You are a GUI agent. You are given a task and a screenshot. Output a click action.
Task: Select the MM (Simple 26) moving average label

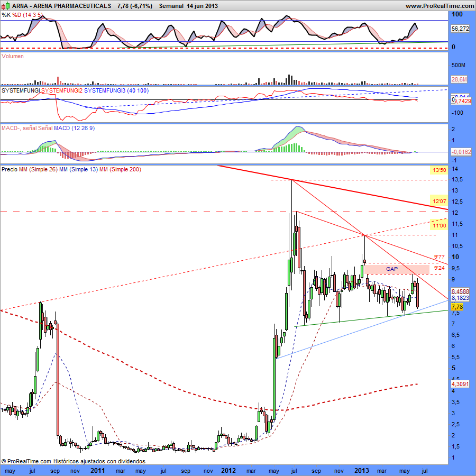(38, 169)
